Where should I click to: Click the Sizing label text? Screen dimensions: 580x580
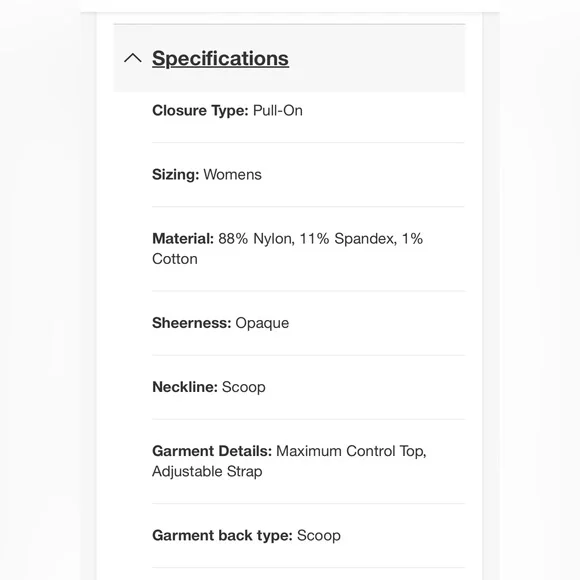(176, 175)
